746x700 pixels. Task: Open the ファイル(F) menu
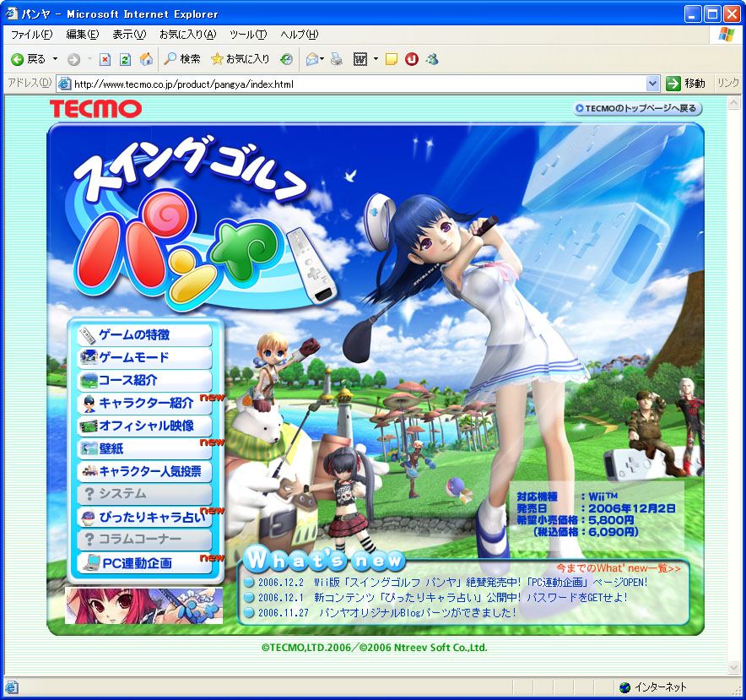tap(31, 35)
